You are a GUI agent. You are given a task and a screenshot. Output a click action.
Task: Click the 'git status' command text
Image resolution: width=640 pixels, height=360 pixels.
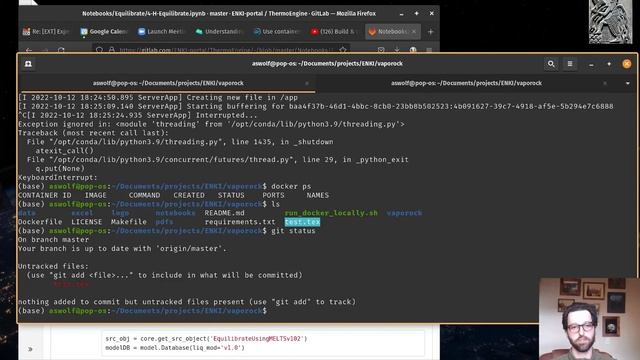click(x=293, y=231)
